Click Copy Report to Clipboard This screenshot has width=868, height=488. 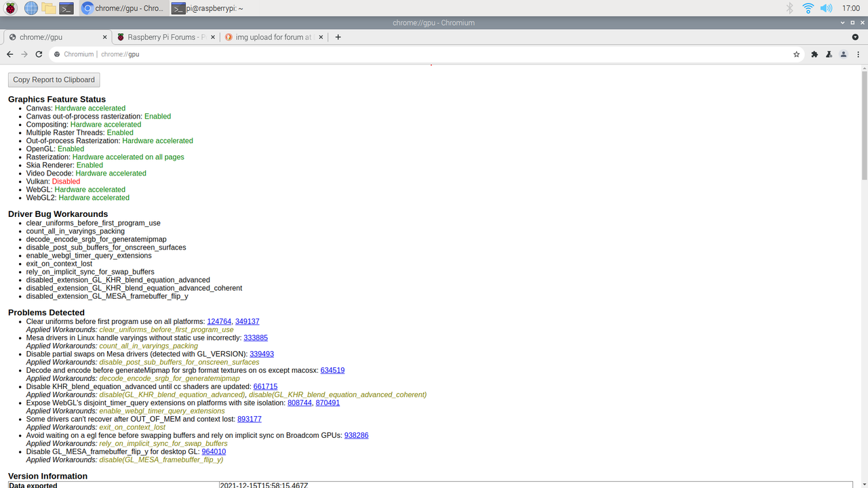click(54, 79)
